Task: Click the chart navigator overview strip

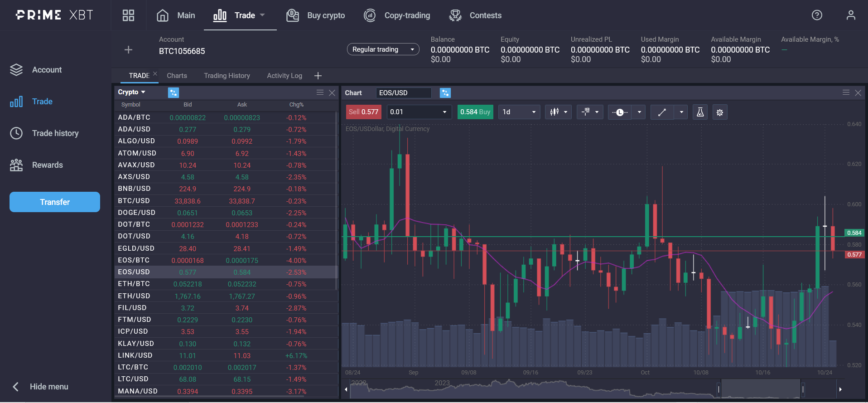Action: pyautogui.click(x=593, y=389)
